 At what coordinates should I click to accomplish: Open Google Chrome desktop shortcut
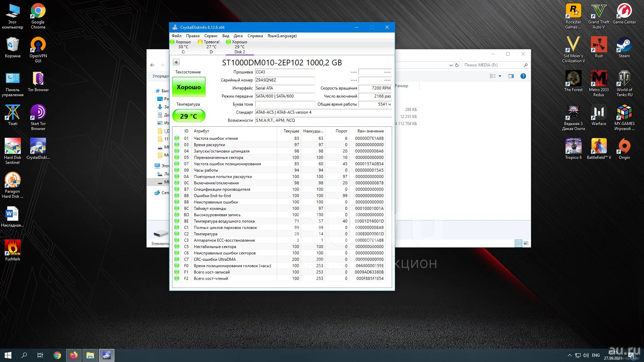coord(38,16)
